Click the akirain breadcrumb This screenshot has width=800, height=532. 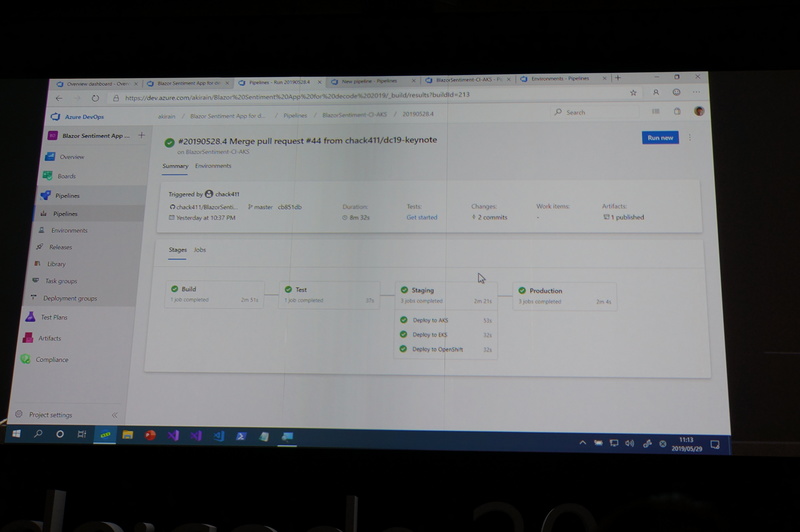(x=166, y=116)
